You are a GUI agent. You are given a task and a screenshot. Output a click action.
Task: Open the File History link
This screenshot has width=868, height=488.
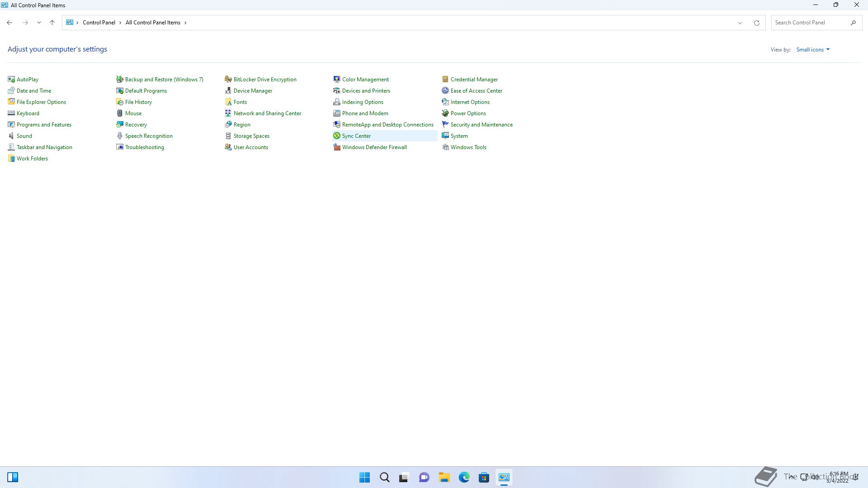click(138, 102)
